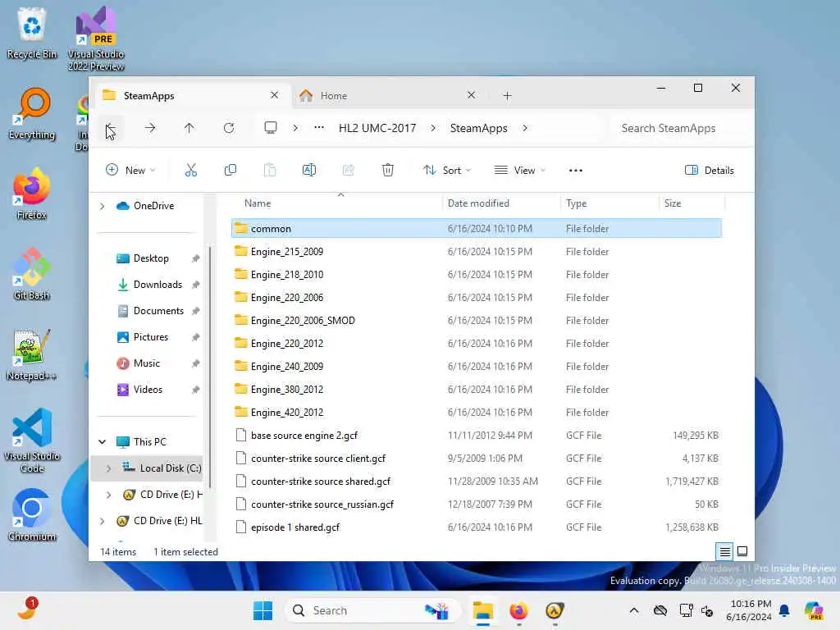The image size is (840, 630).
Task: Cut the selected item with scissors icon
Action: 190,171
